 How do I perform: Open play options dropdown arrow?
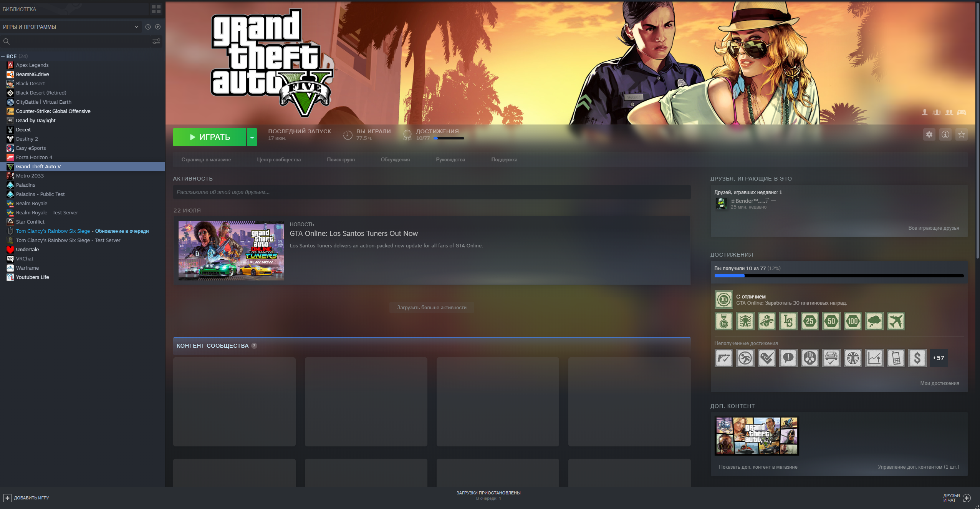[x=252, y=137]
